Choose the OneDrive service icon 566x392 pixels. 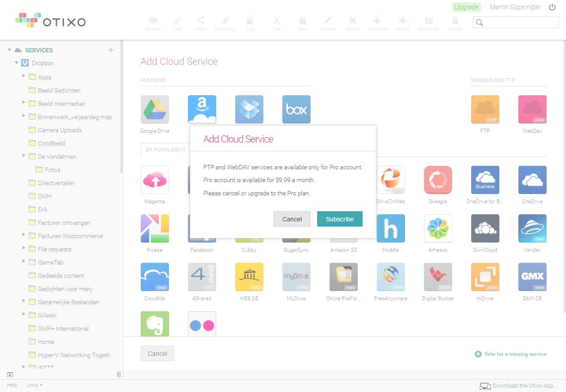532,180
